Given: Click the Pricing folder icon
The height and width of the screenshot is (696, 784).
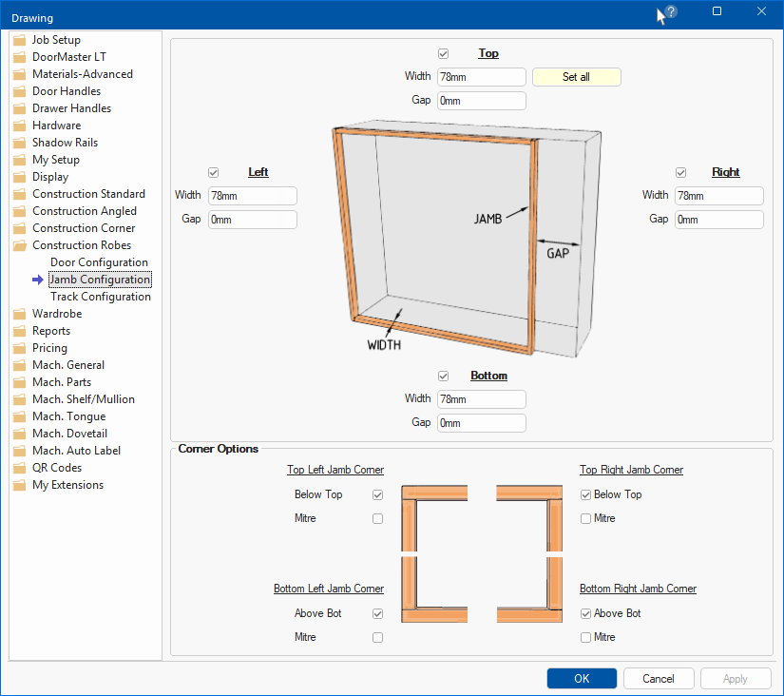Looking at the screenshot, I should coord(20,348).
